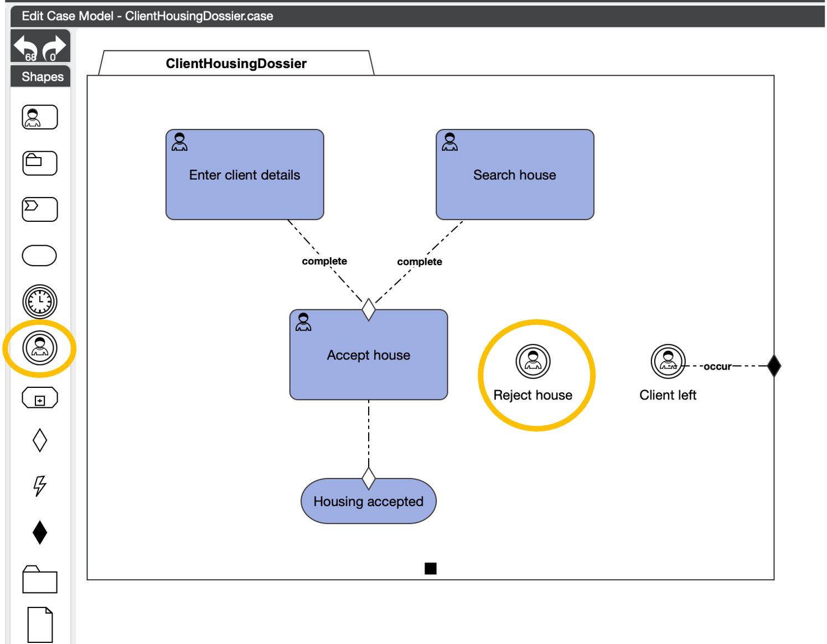Select the Milestone rounded shape in palette
Screen dimensions: 827x644
39,256
